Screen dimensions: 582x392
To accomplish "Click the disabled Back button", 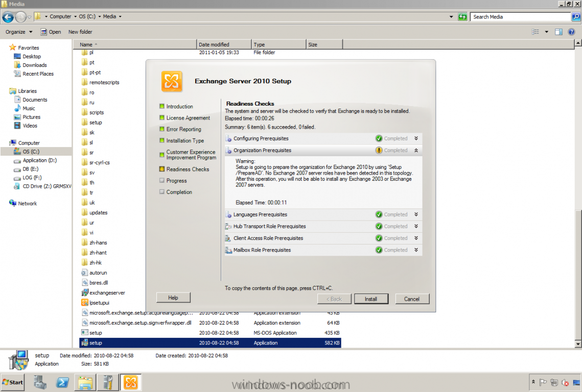I will (334, 299).
